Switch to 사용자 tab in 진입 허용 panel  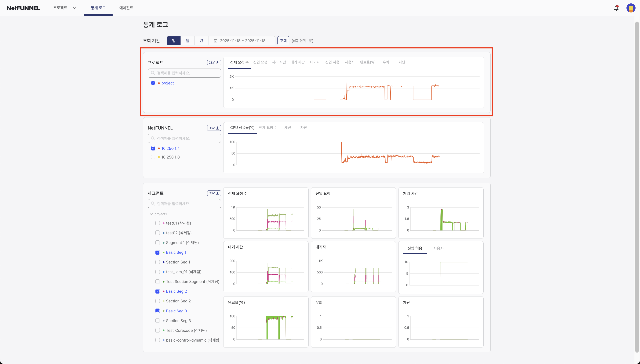pyautogui.click(x=438, y=248)
